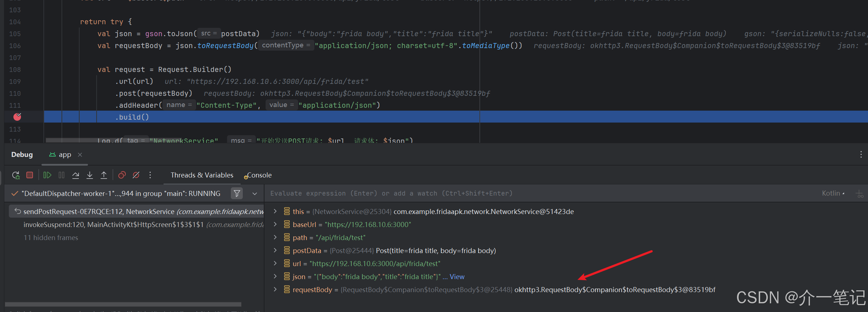Click the postData variable icon
868x312 pixels.
[x=287, y=251]
